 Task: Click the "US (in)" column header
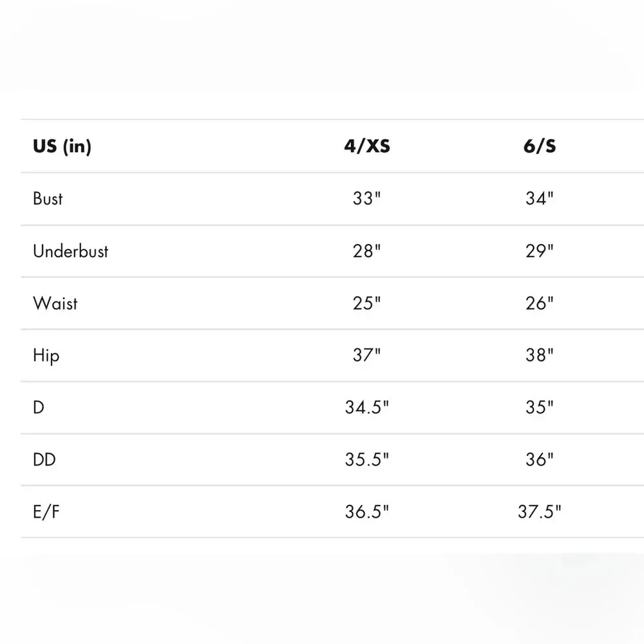pyautogui.click(x=62, y=146)
